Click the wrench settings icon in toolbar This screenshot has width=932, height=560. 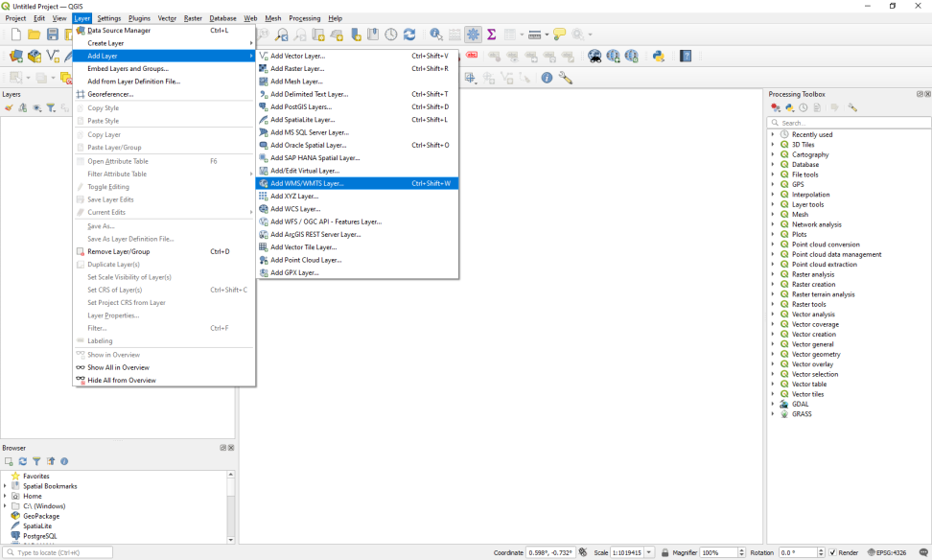pyautogui.click(x=566, y=78)
